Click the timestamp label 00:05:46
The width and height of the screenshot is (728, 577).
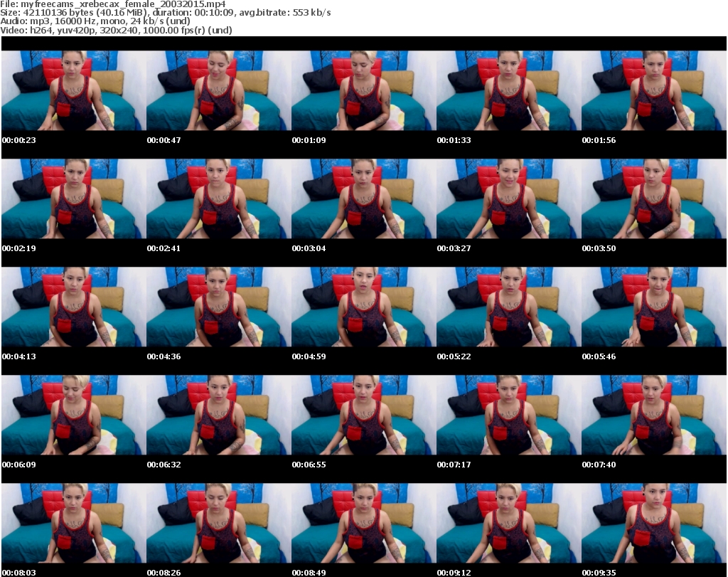point(599,356)
